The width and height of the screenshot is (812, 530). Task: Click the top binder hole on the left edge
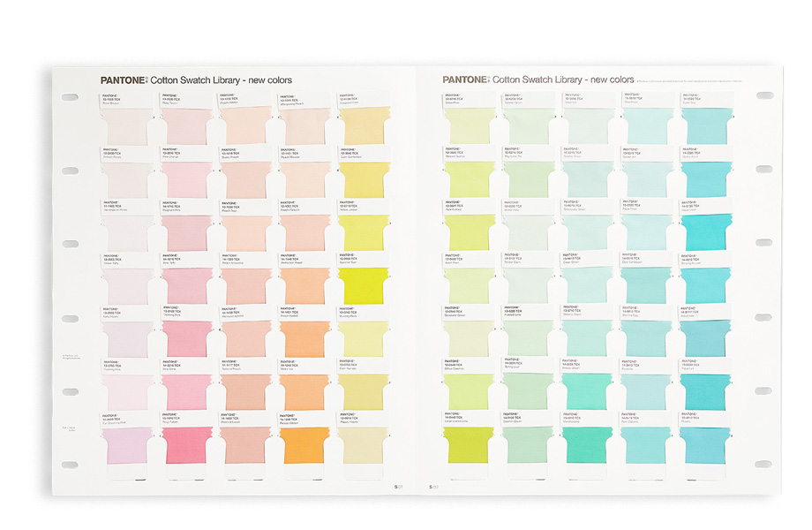(68, 95)
